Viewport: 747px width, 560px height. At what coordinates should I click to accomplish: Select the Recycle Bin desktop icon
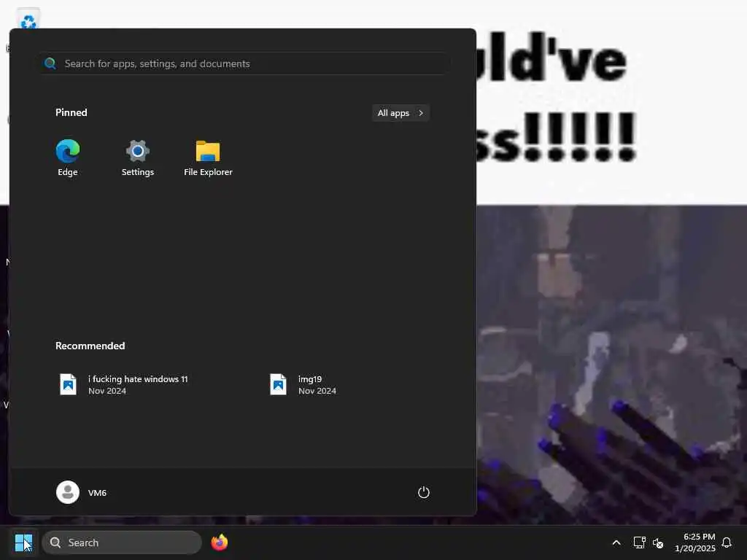28,20
